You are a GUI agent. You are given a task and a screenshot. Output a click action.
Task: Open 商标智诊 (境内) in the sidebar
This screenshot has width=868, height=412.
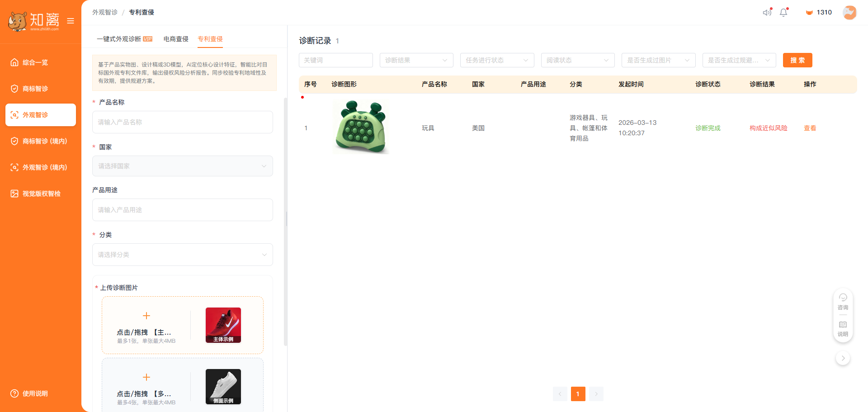(x=41, y=141)
